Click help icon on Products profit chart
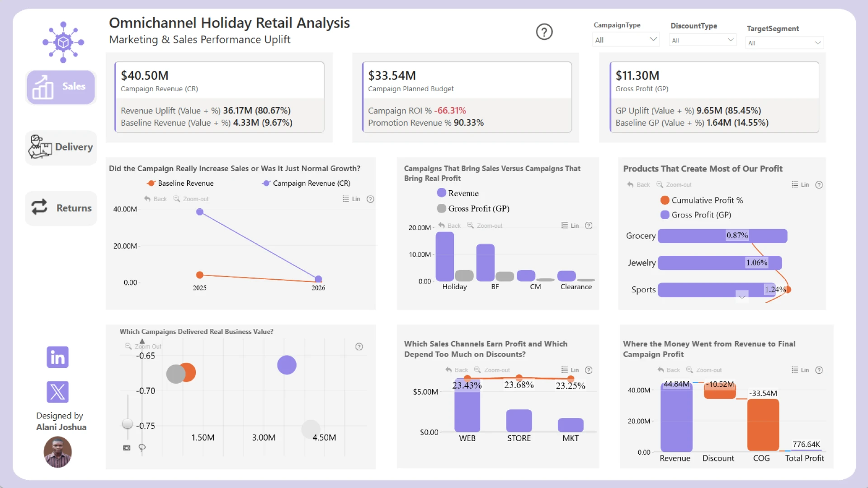868x488 pixels. click(x=819, y=185)
